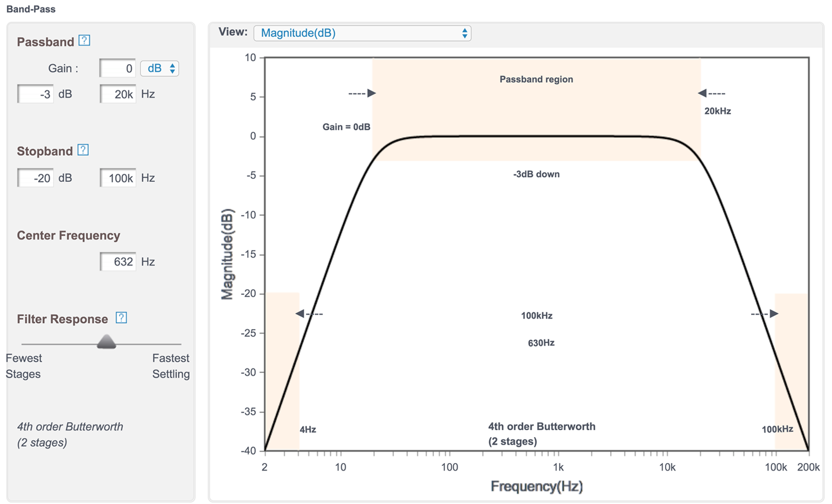Click the Filter Response slider handle
Image resolution: width=832 pixels, height=504 pixels.
[x=106, y=342]
